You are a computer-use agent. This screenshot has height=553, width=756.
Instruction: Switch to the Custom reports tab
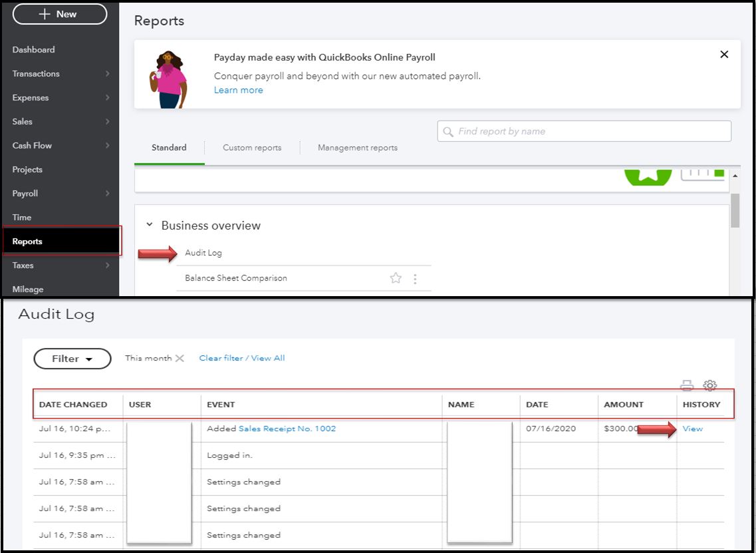pyautogui.click(x=252, y=147)
